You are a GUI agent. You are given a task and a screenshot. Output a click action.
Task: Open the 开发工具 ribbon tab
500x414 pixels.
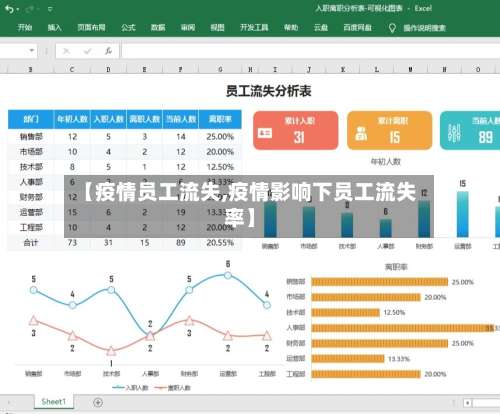254,28
